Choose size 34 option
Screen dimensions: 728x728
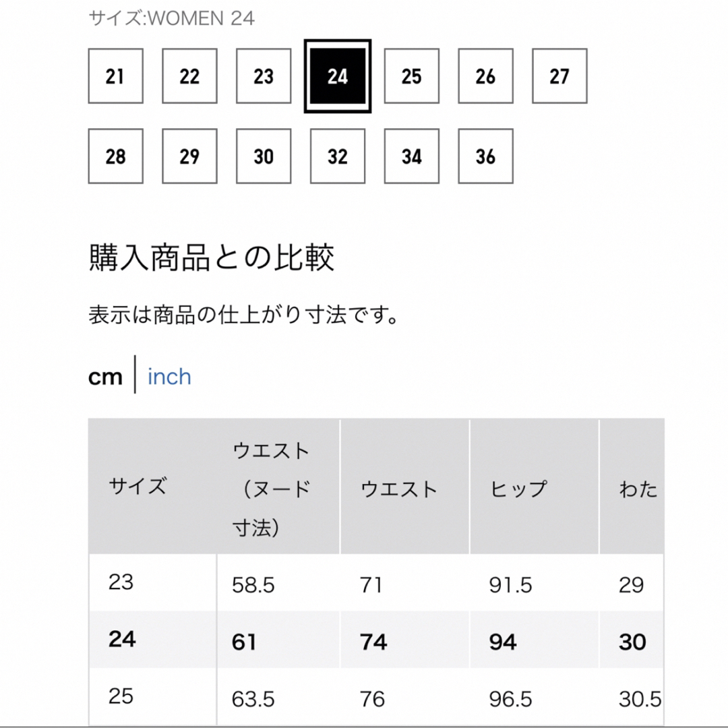(411, 156)
